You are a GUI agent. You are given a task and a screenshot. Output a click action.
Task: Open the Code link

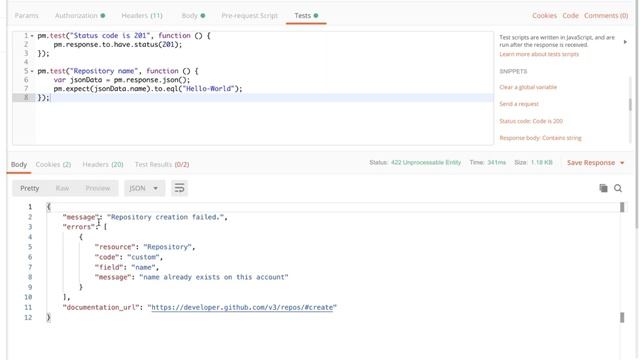click(x=570, y=16)
